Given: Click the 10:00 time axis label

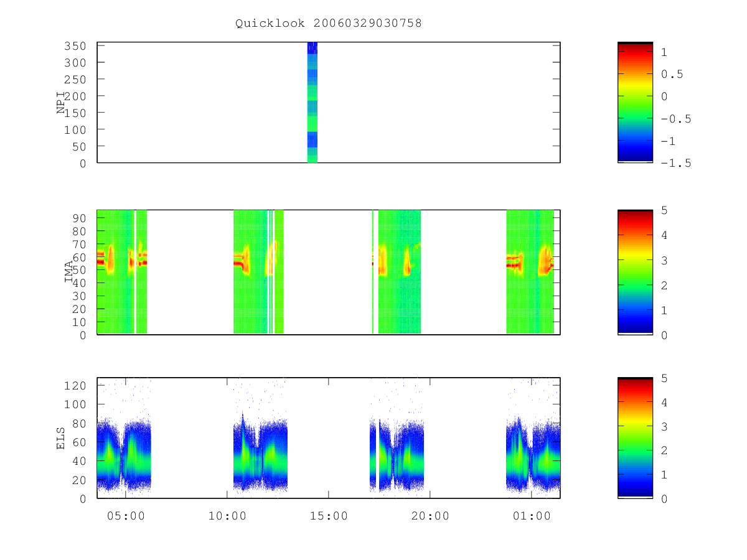Looking at the screenshot, I should point(227,516).
